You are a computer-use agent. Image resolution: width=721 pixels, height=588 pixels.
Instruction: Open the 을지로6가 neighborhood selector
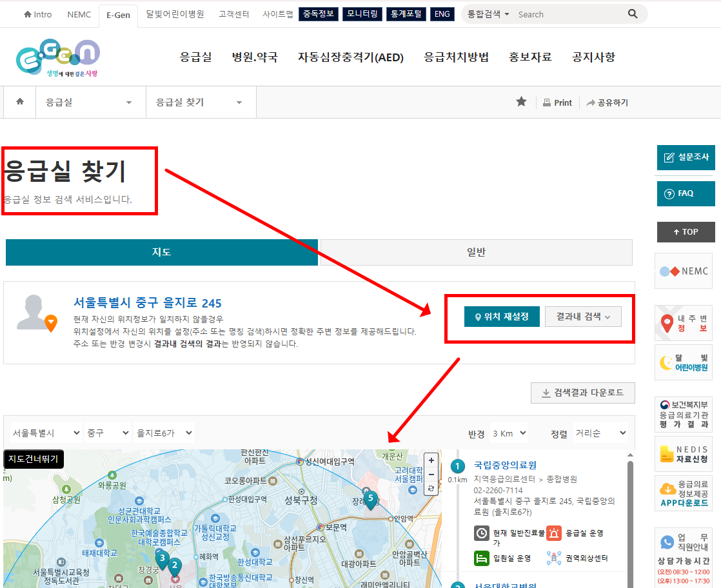click(x=164, y=433)
